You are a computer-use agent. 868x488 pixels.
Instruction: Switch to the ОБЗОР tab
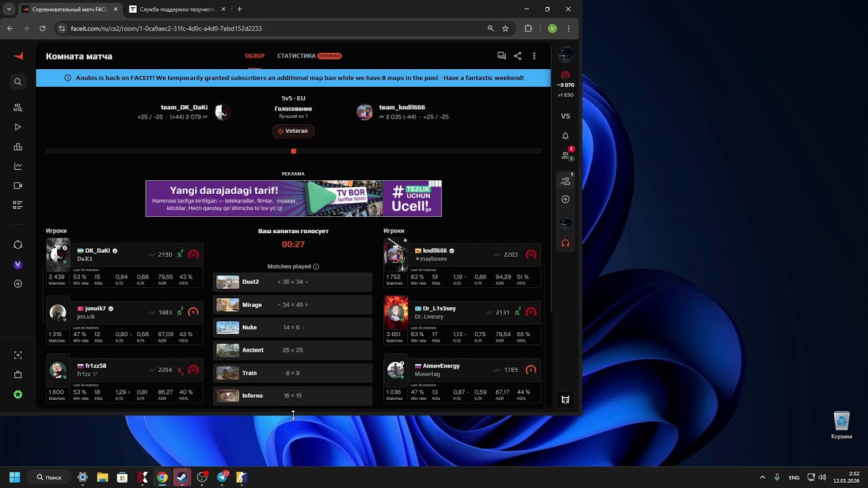click(254, 56)
